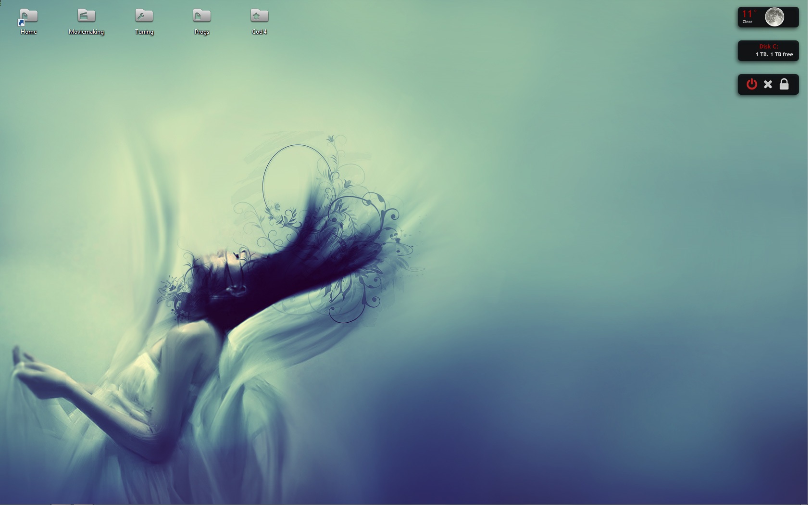Click the "1 TB. 1 TB free" text
Screen dimensions: 812x505
pyautogui.click(x=774, y=54)
